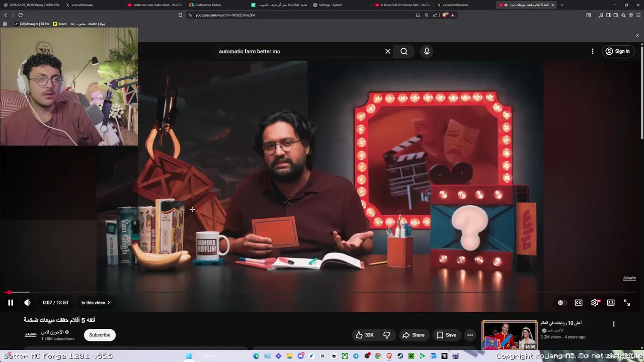Open recommended video options menu
Image resolution: width=644 pixels, height=362 pixels.
point(613,324)
